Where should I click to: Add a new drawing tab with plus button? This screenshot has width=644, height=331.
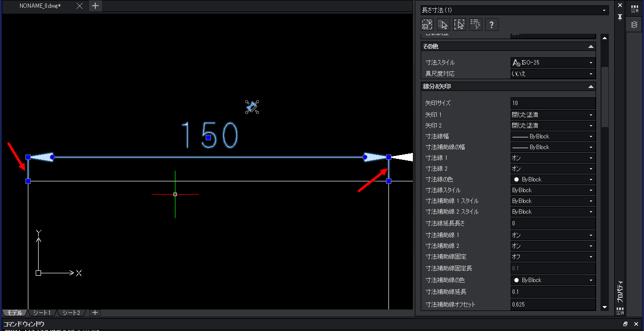coord(95,6)
